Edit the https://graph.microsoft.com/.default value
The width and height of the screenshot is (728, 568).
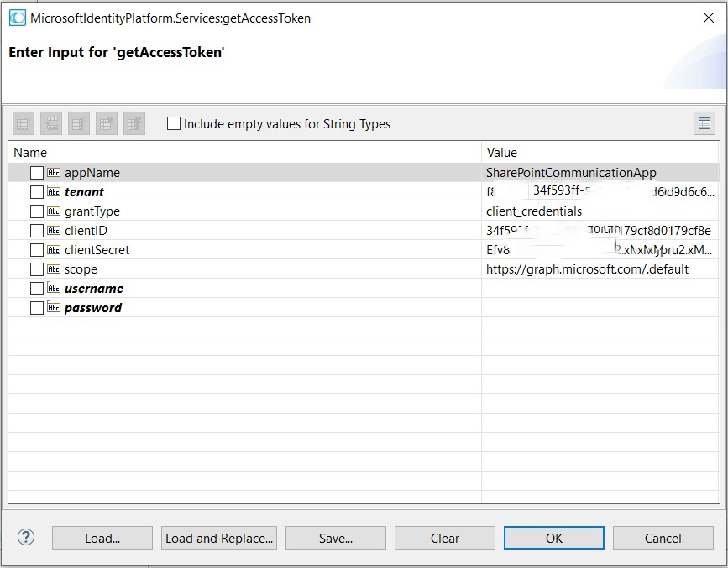[600, 269]
